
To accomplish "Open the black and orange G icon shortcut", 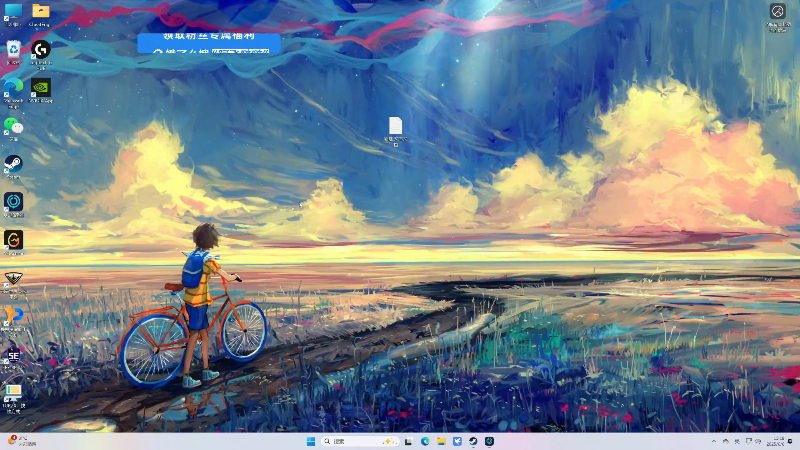I will (13, 242).
